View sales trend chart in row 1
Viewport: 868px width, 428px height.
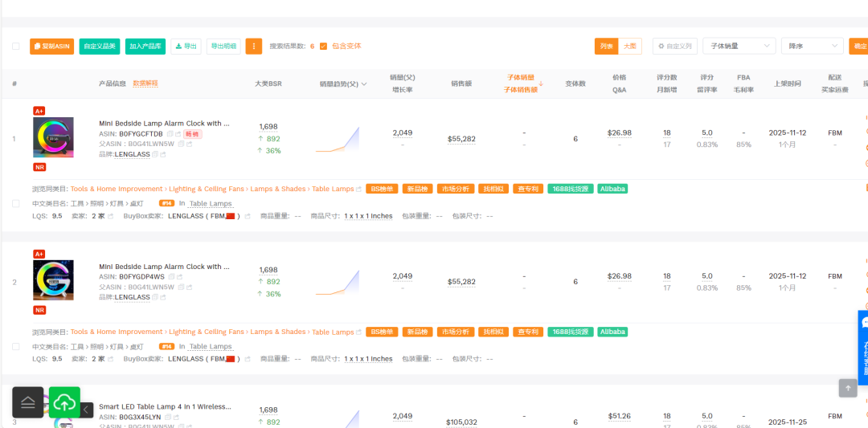pyautogui.click(x=338, y=140)
